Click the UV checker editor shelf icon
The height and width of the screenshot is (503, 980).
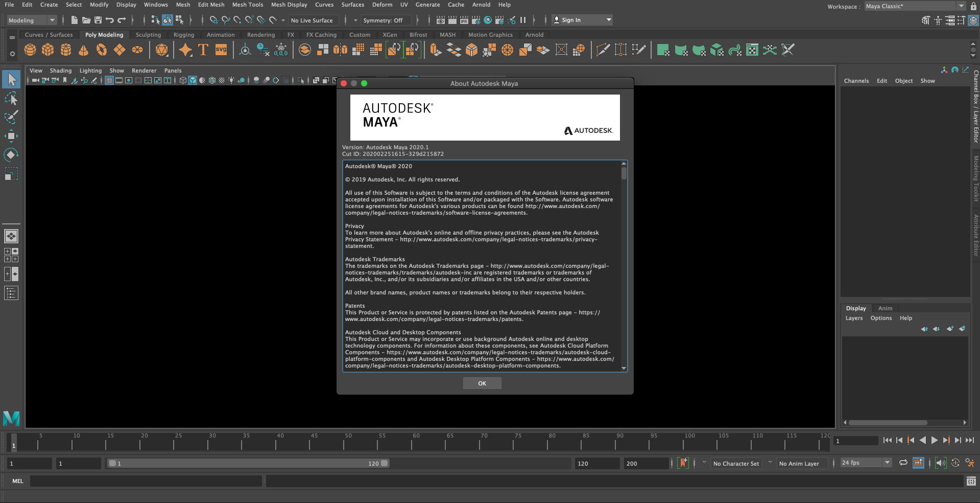752,50
